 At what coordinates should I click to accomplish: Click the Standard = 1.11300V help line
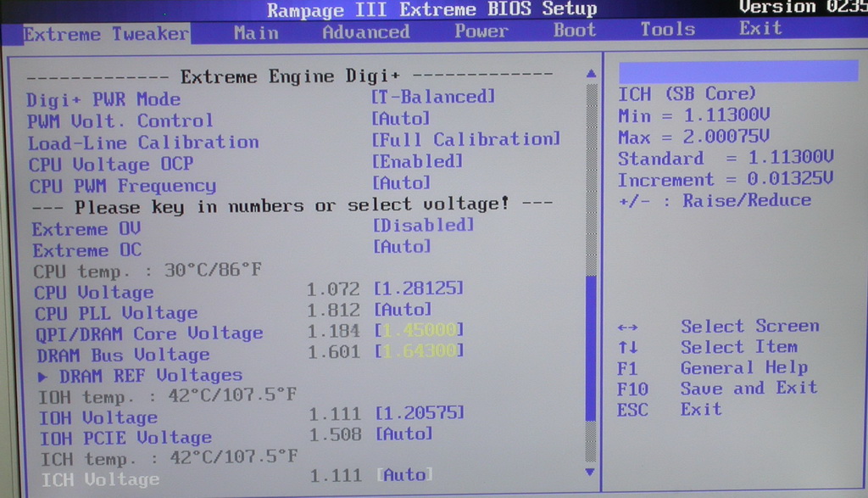[726, 159]
